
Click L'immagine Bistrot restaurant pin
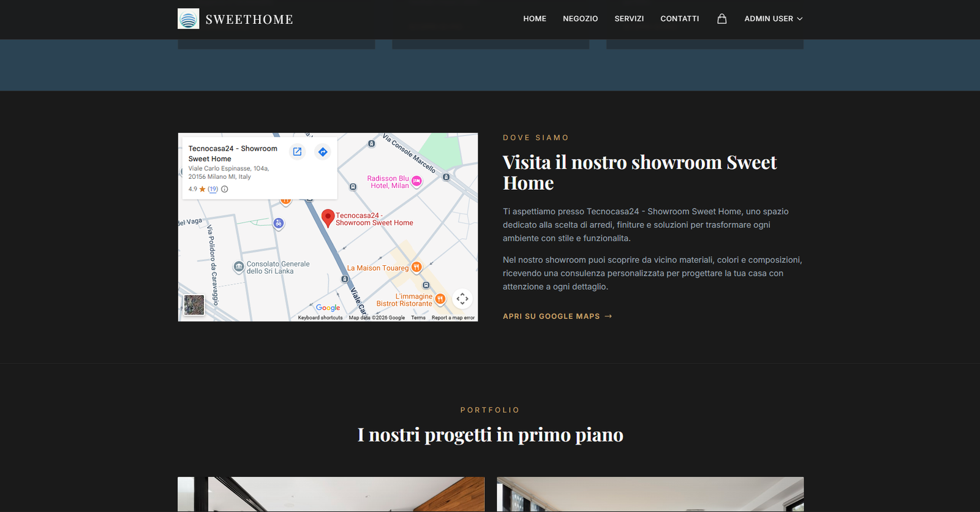[440, 299]
